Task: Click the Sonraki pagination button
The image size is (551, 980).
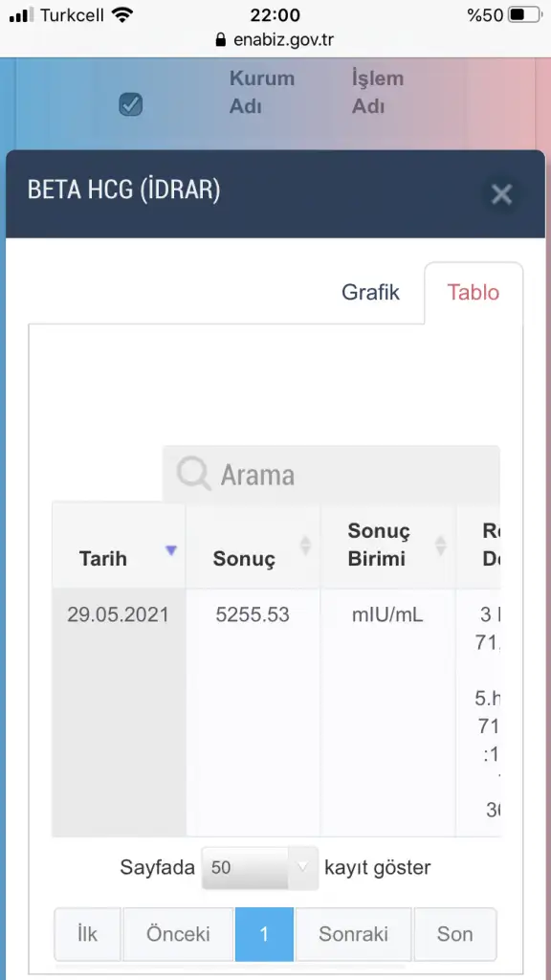Action: point(353,934)
